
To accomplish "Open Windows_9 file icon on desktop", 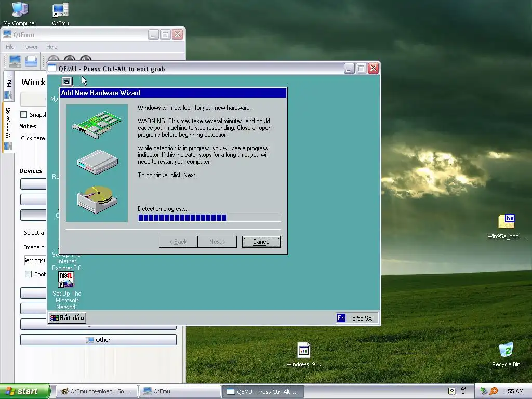I will pyautogui.click(x=303, y=354).
